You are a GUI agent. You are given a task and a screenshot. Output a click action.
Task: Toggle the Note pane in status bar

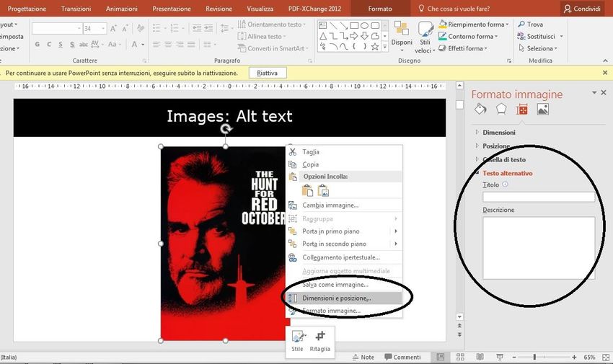pyautogui.click(x=363, y=357)
